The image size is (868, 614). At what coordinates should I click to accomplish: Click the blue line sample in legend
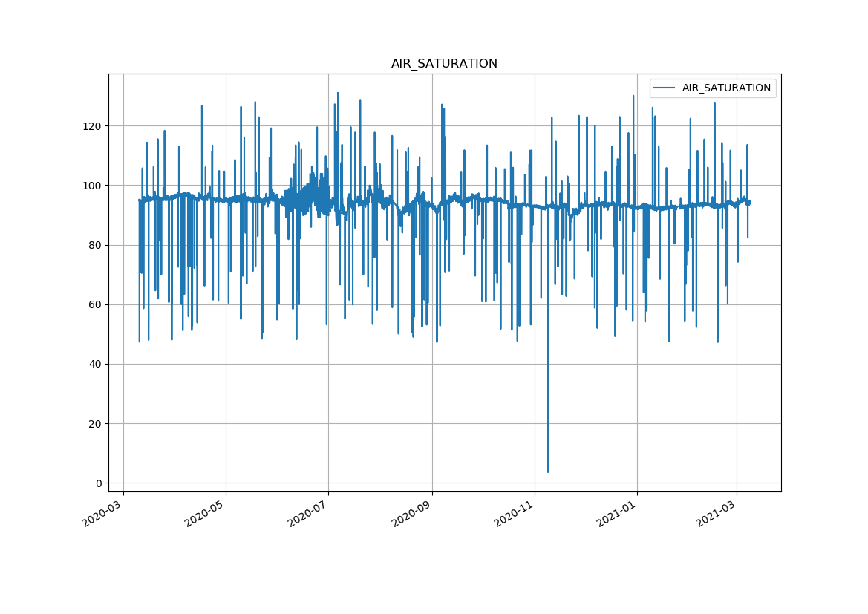664,88
